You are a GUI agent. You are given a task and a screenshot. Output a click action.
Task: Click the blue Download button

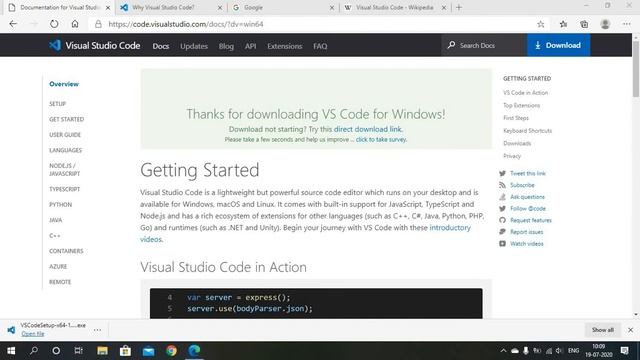point(558,45)
